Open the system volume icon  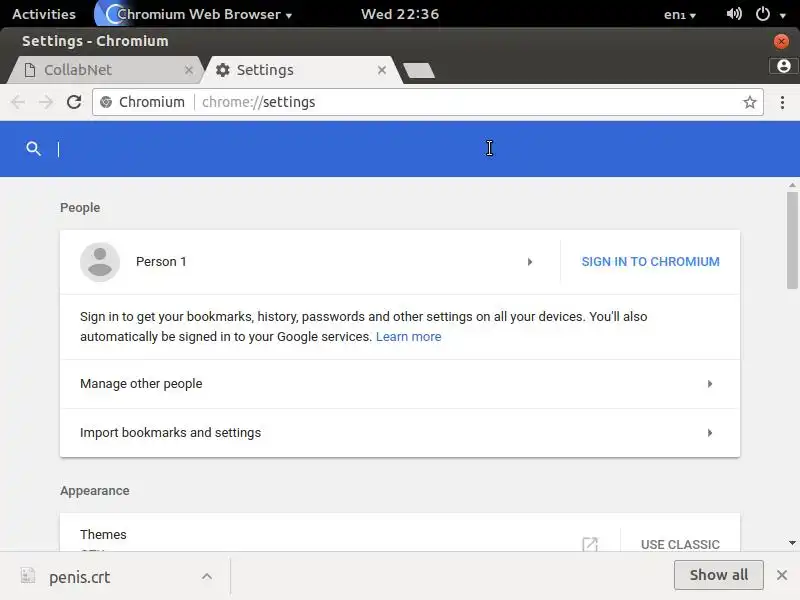click(x=734, y=14)
